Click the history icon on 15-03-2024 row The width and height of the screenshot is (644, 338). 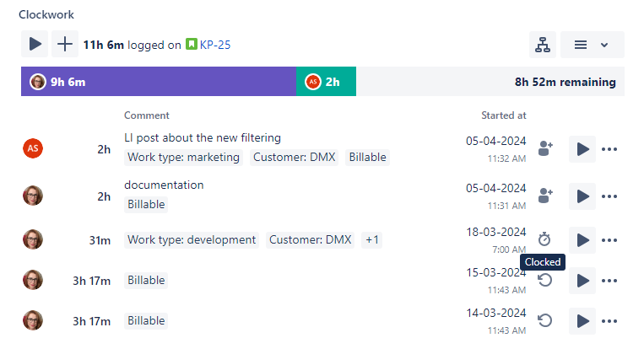545,280
